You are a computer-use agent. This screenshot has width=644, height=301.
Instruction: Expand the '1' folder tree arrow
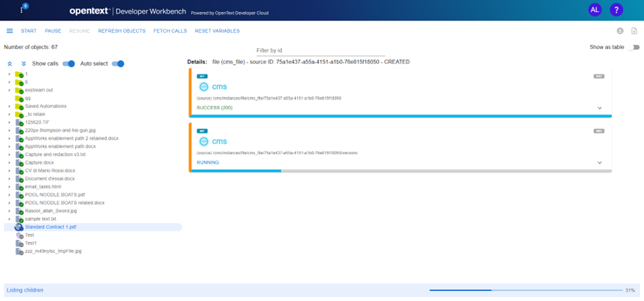tap(9, 74)
